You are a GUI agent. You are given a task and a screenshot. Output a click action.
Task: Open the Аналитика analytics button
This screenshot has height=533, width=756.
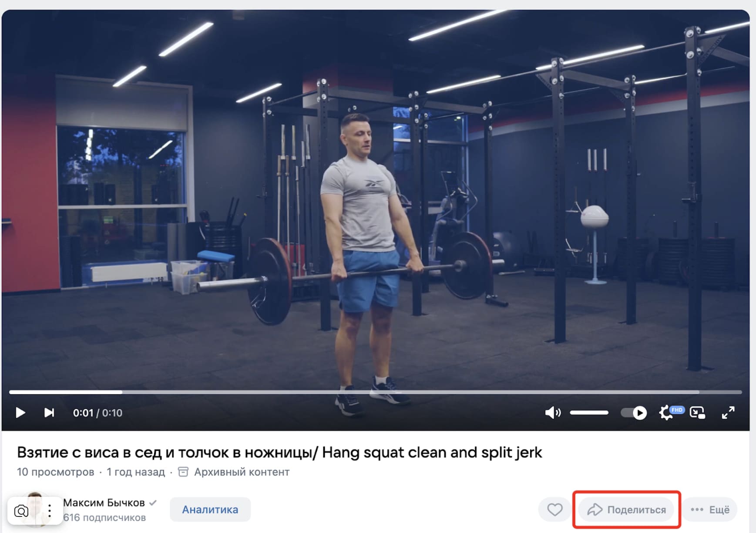tap(210, 509)
